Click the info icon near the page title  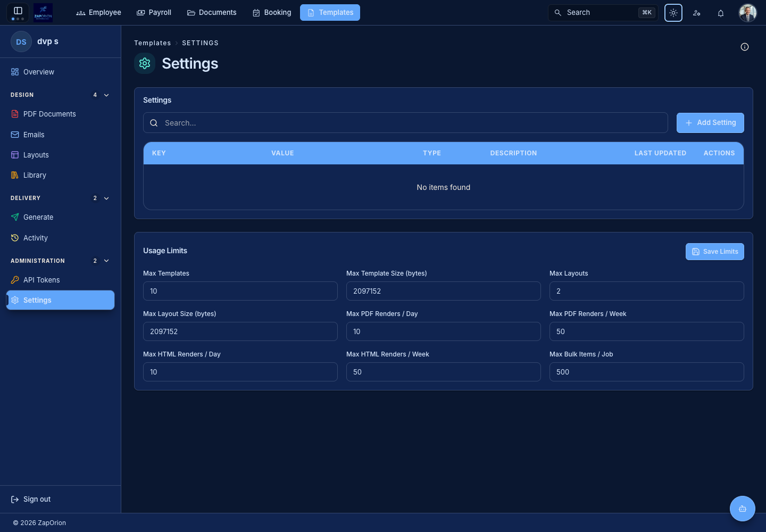(745, 47)
